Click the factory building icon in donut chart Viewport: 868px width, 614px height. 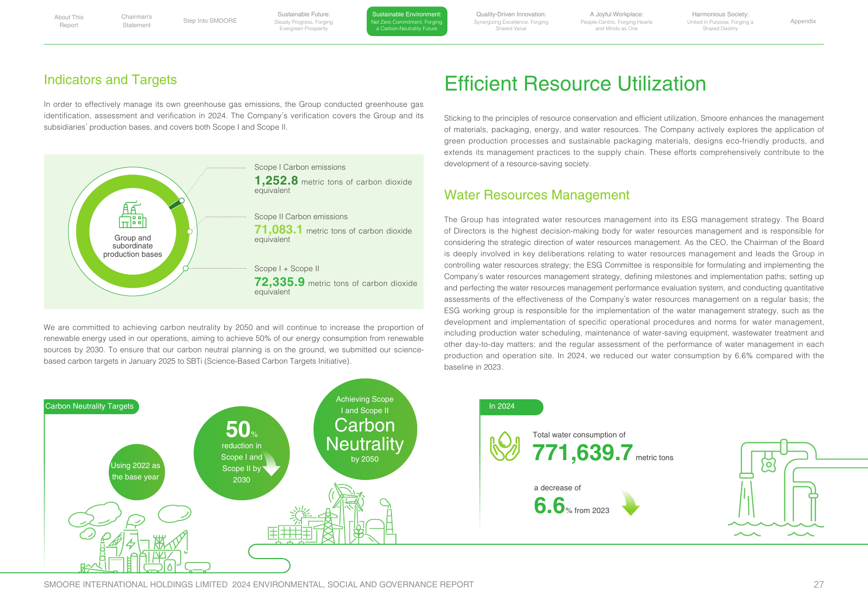pyautogui.click(x=133, y=215)
